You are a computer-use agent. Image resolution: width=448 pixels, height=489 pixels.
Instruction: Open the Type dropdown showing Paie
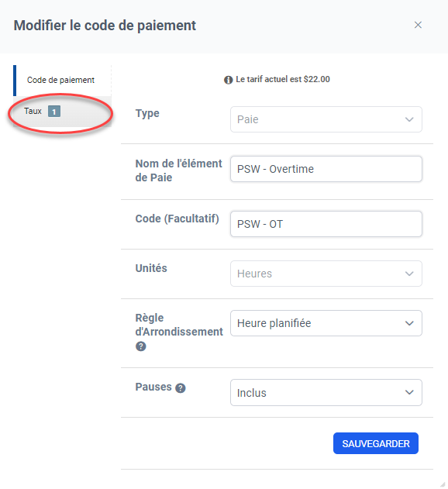pyautogui.click(x=326, y=119)
